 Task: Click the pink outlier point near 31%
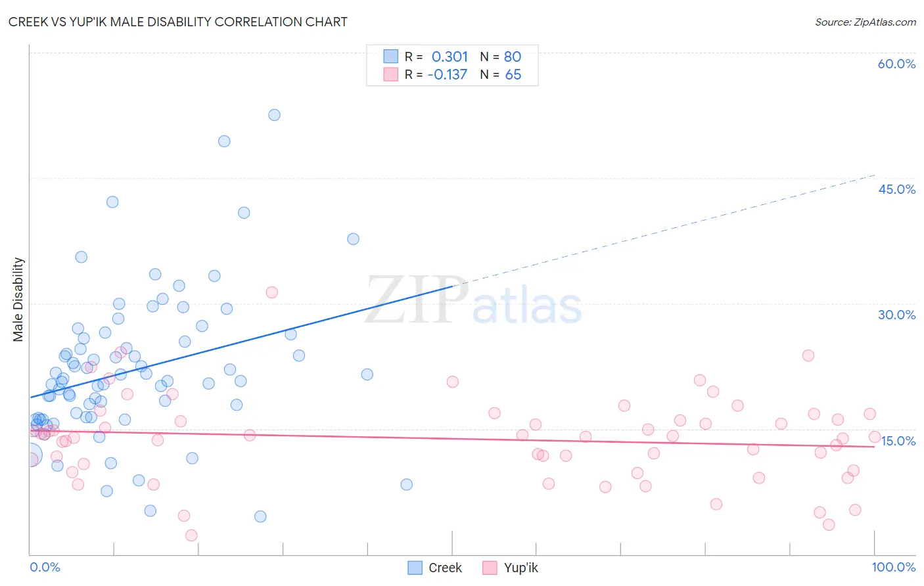pos(271,292)
